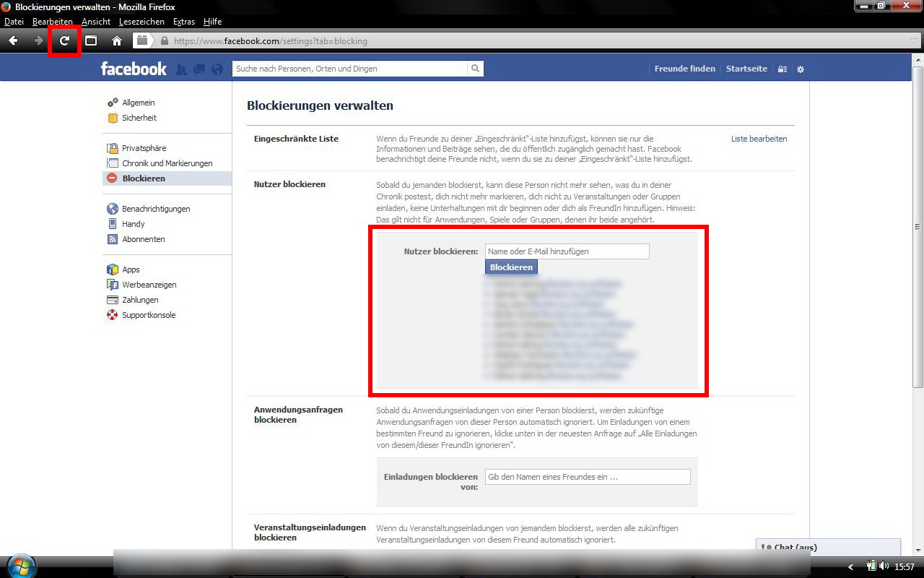This screenshot has width=924, height=578.
Task: Open the Lesezeichen menu
Action: point(141,22)
